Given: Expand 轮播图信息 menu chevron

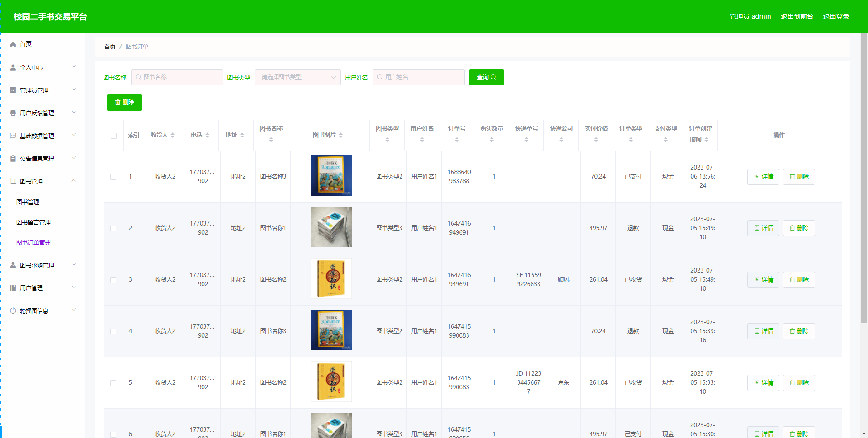Looking at the screenshot, I should [74, 310].
